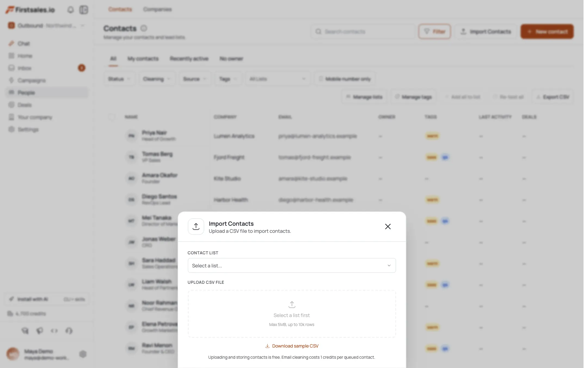Select the Recently active tab
Viewport: 588px width, 368px height.
[189, 59]
